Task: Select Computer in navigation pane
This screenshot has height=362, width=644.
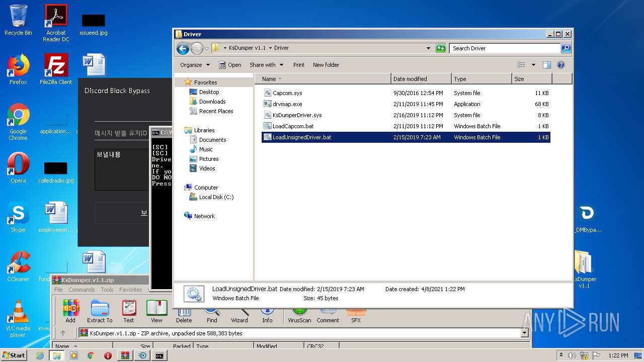Action: tap(206, 188)
